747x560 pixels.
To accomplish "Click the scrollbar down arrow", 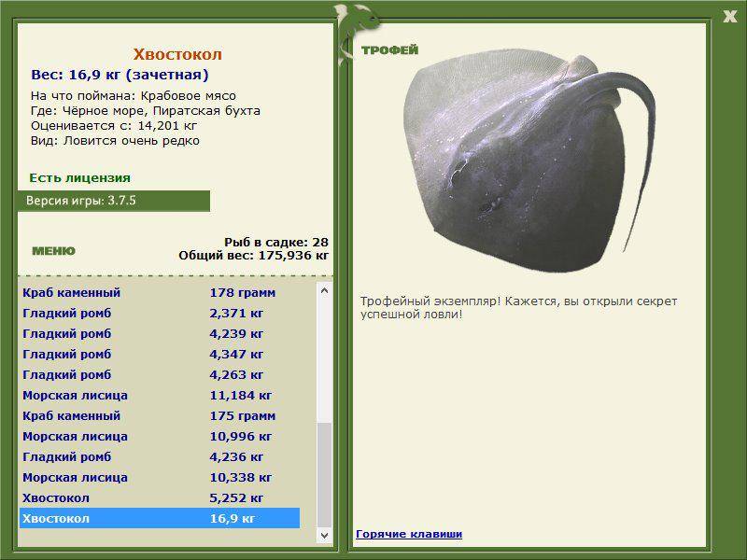I will (324, 535).
